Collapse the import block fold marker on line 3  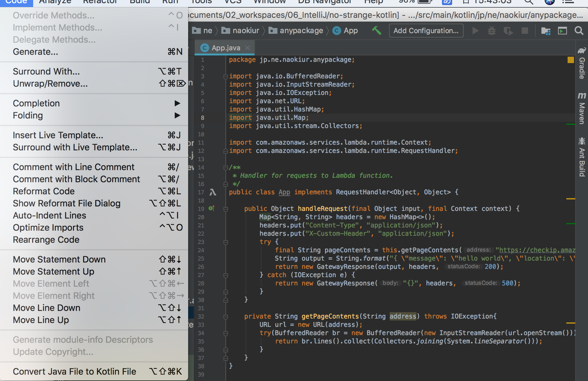point(226,76)
